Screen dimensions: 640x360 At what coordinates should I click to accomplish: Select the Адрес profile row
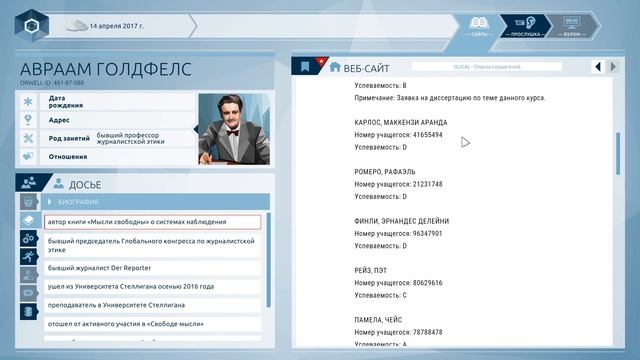[118, 120]
